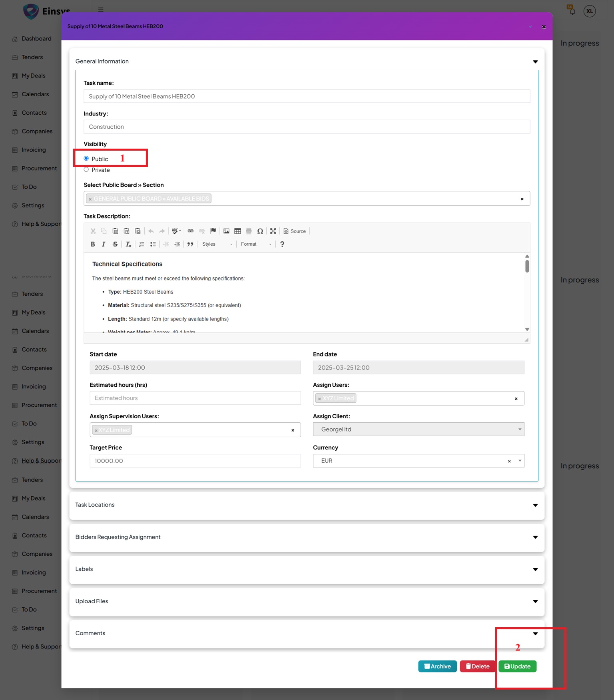Insert a table into the description
The width and height of the screenshot is (614, 700).
(237, 231)
